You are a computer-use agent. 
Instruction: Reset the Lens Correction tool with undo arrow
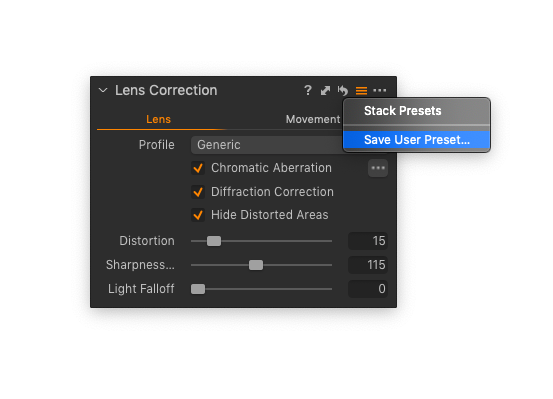[x=342, y=91]
